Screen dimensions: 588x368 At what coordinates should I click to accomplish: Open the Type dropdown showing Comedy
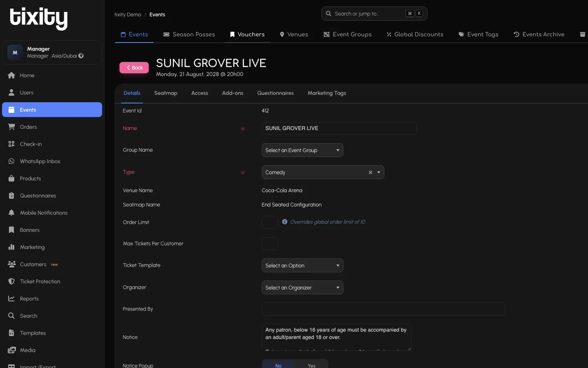(x=323, y=172)
